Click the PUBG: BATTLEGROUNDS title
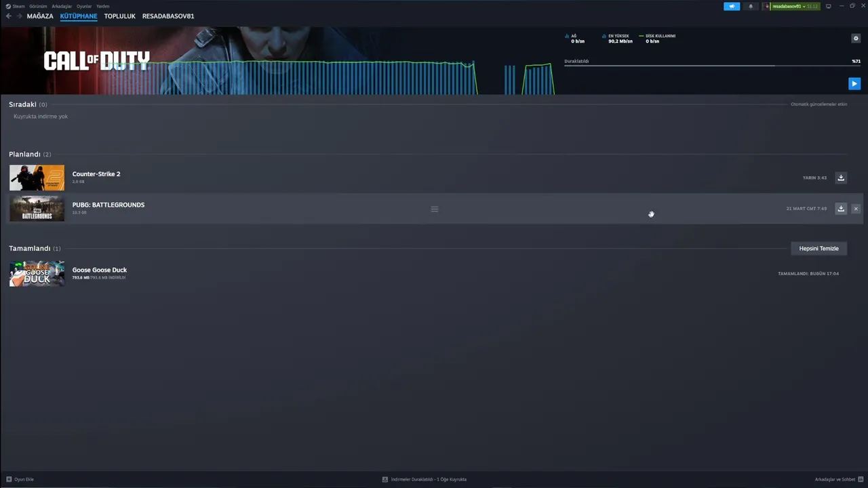This screenshot has width=868, height=488. 108,205
